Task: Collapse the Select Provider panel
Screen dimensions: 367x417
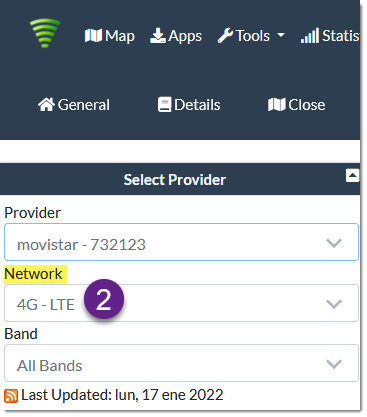Action: click(x=352, y=175)
